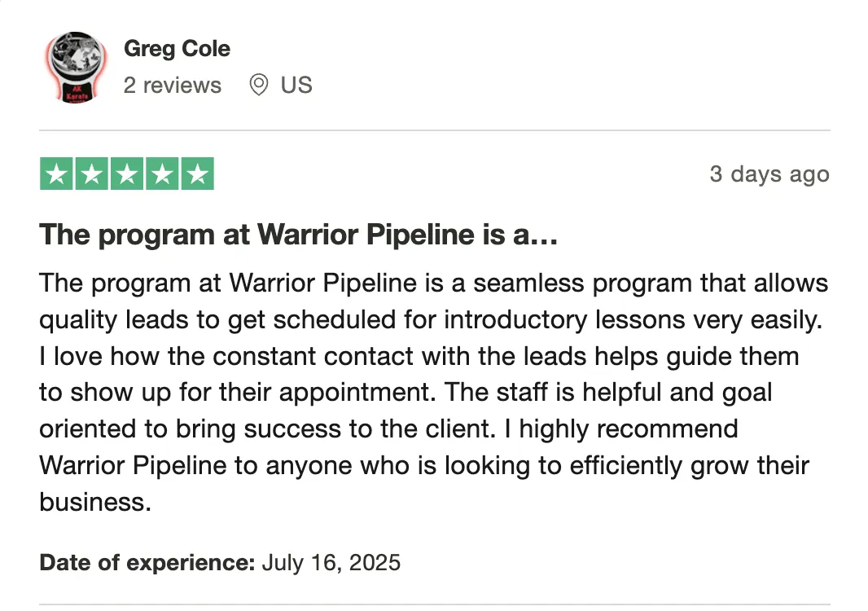Click the words introductory lessons in review
The height and width of the screenshot is (611, 868).
click(x=564, y=320)
